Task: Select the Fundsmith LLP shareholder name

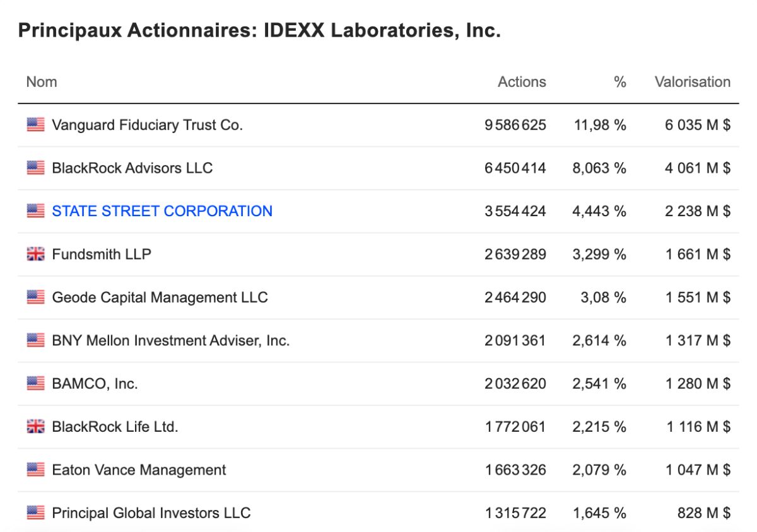Action: 102,254
